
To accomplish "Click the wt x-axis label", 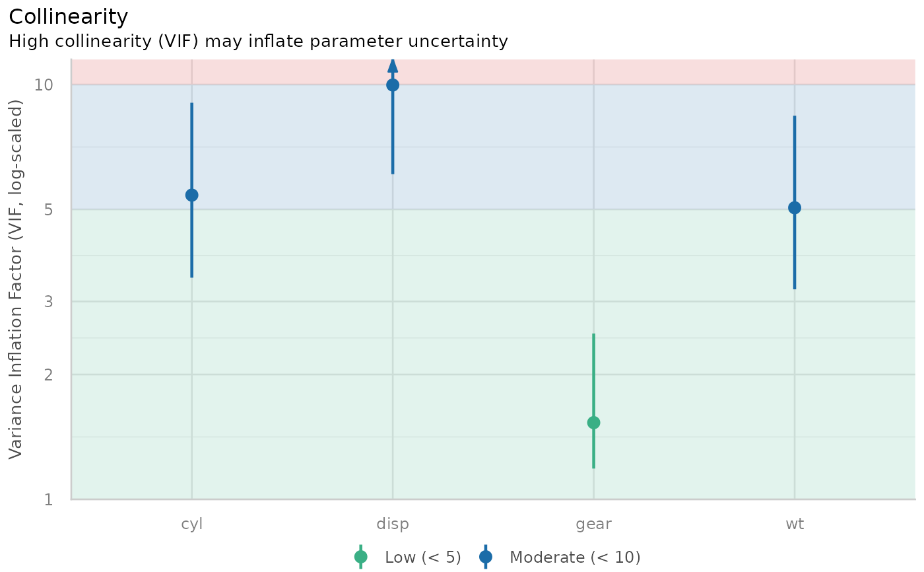I will (795, 524).
